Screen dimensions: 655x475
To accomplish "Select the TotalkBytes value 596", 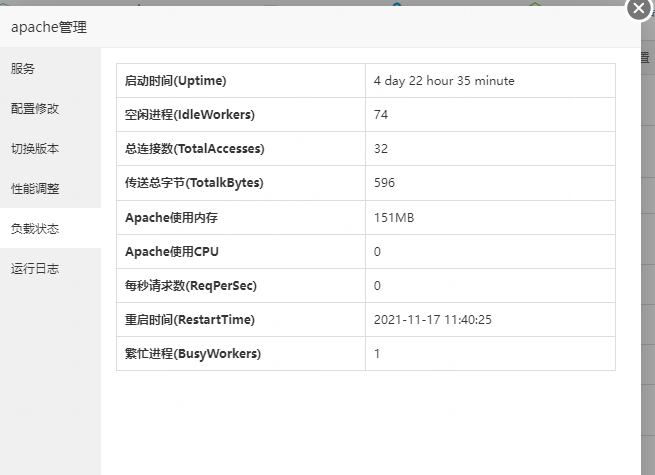I will tap(384, 183).
